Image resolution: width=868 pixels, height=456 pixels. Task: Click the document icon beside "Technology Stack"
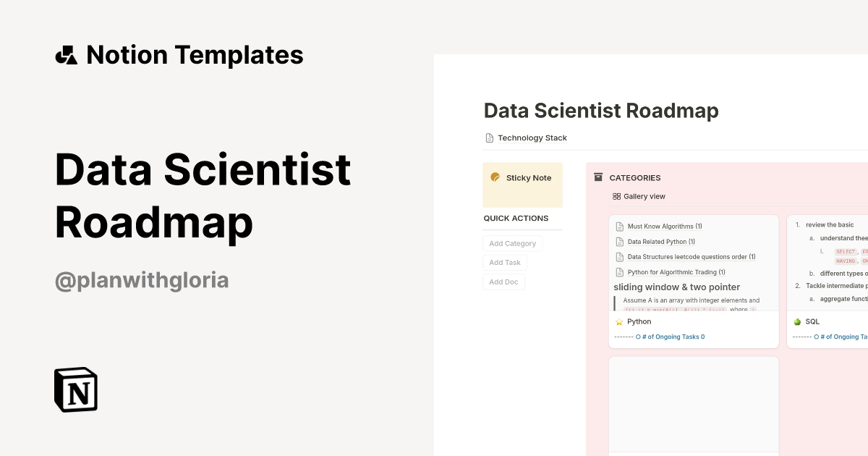pos(490,137)
